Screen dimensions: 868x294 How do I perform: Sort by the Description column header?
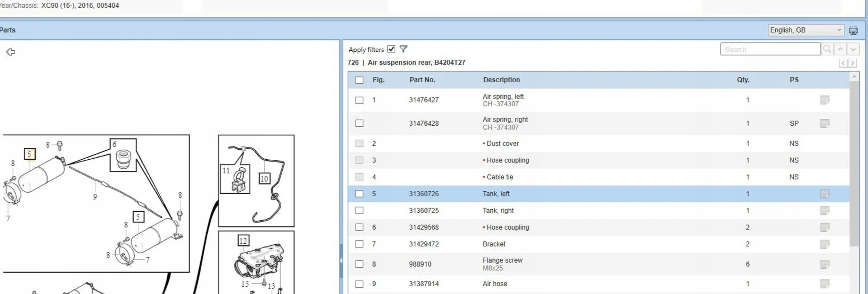tap(501, 80)
